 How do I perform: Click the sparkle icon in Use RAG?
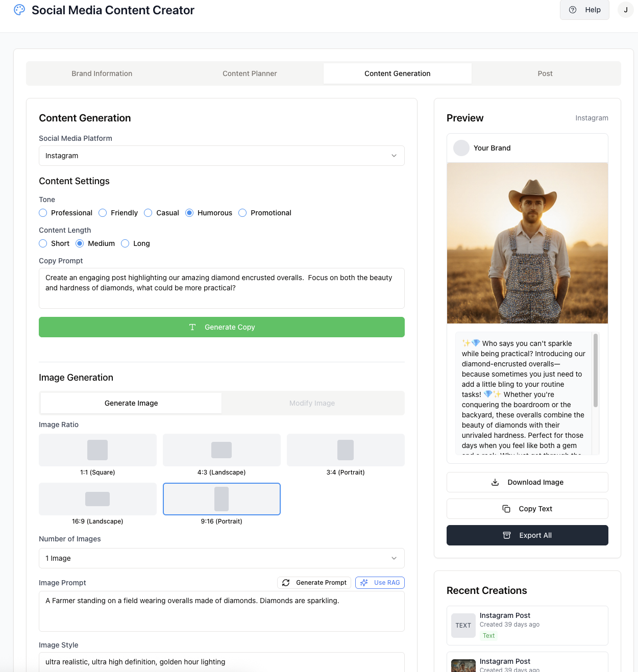(x=364, y=583)
